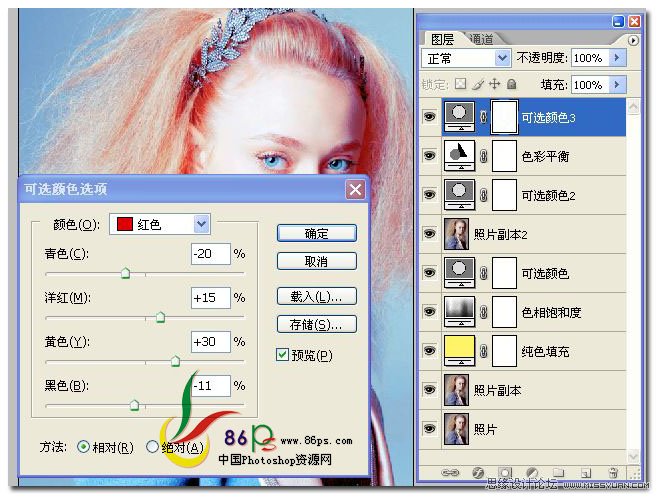This screenshot has height=500, width=660.
Task: Click the chain link on 色彩平衡 layer
Action: pos(484,156)
